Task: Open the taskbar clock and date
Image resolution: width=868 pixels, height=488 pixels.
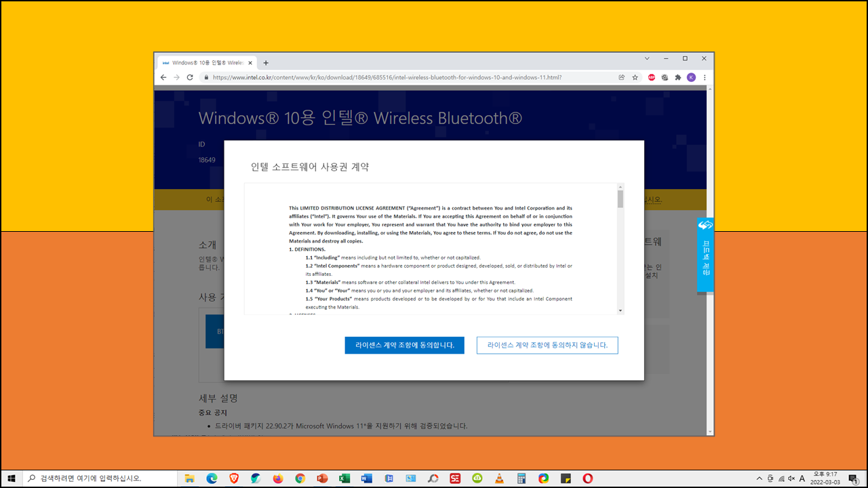Action: (x=826, y=479)
